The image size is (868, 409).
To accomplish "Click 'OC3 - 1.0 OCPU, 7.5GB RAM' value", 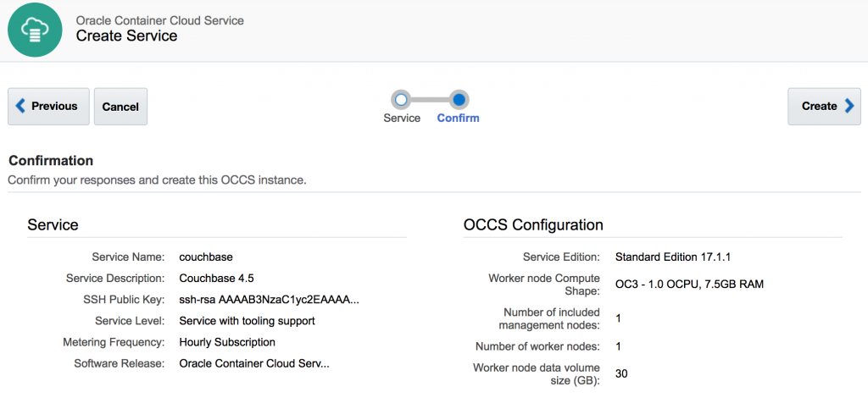I will [689, 285].
